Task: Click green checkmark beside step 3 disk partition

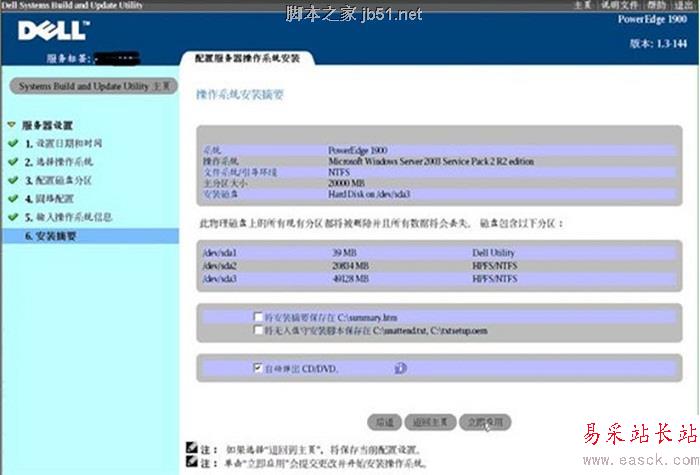Action: [13, 180]
